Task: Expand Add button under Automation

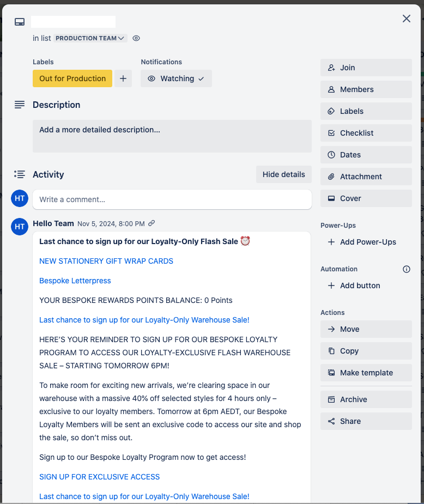Action: tap(354, 286)
